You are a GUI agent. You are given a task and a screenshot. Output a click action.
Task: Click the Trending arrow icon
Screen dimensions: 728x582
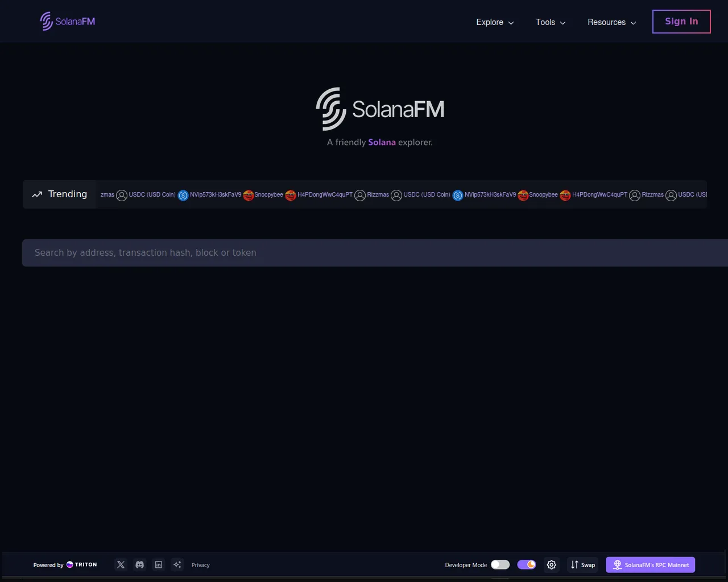click(x=37, y=194)
